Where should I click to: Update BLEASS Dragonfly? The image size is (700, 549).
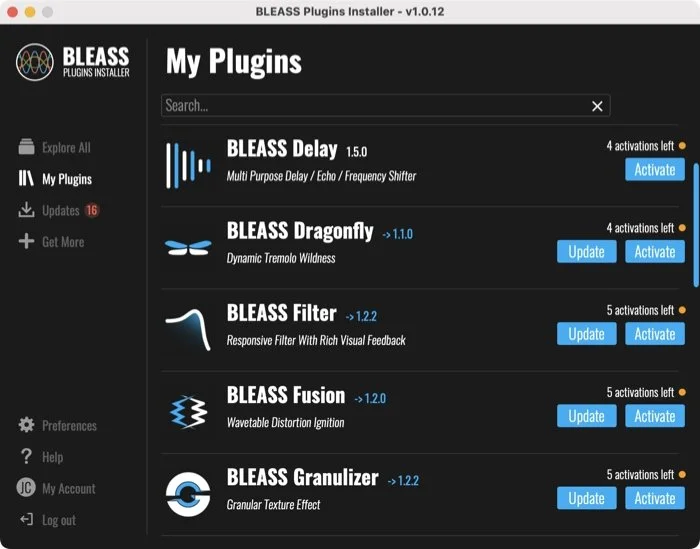coord(586,251)
